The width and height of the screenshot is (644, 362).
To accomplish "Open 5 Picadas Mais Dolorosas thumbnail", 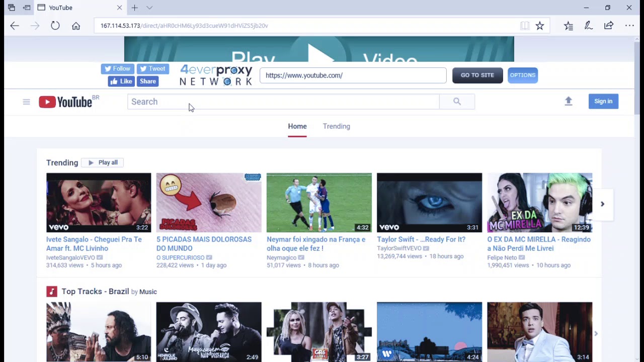I will [209, 203].
